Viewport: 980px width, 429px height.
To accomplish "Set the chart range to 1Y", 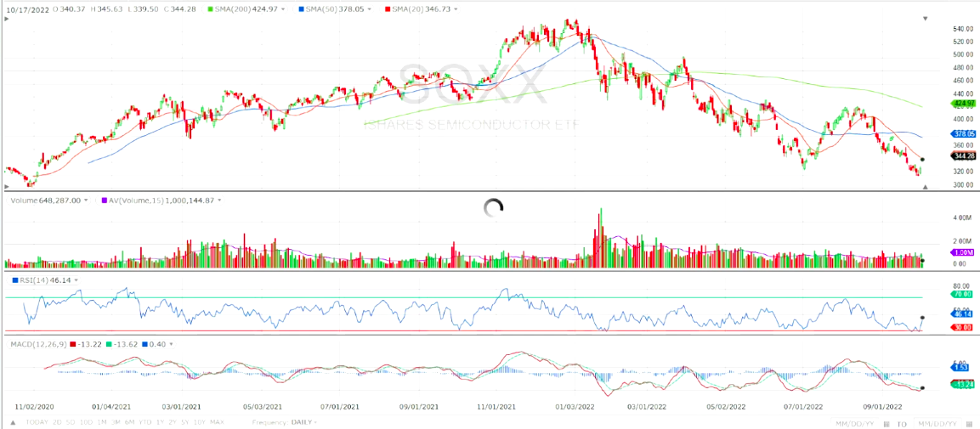I will 161,423.
